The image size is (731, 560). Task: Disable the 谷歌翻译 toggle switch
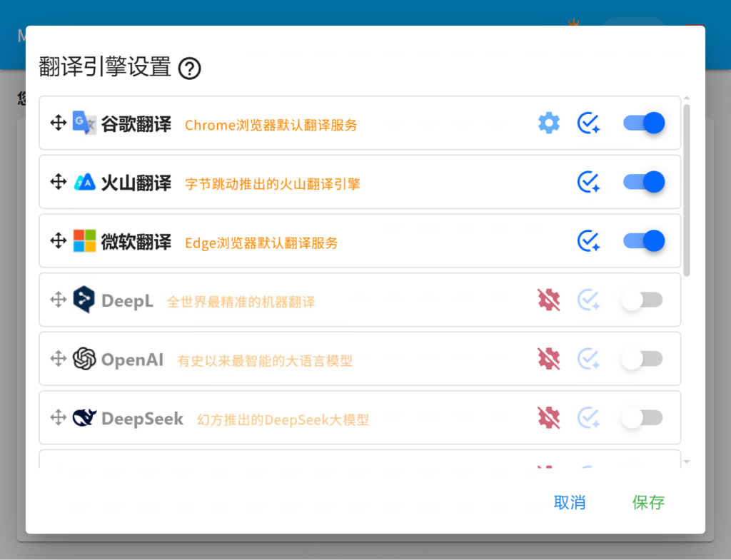644,123
